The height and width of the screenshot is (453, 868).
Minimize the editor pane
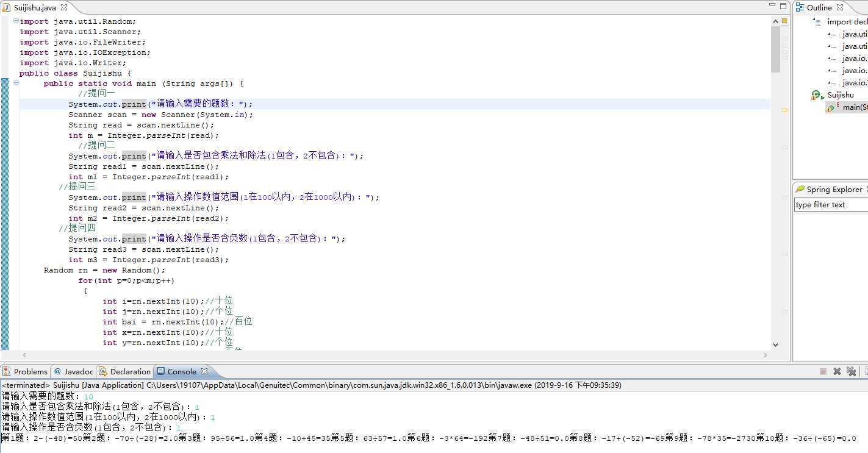tap(773, 6)
